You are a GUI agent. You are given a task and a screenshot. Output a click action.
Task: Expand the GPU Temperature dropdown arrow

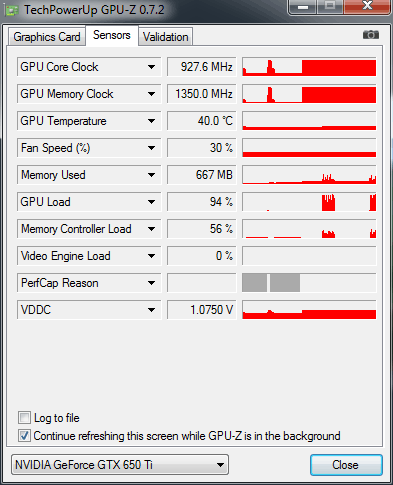[x=151, y=121]
